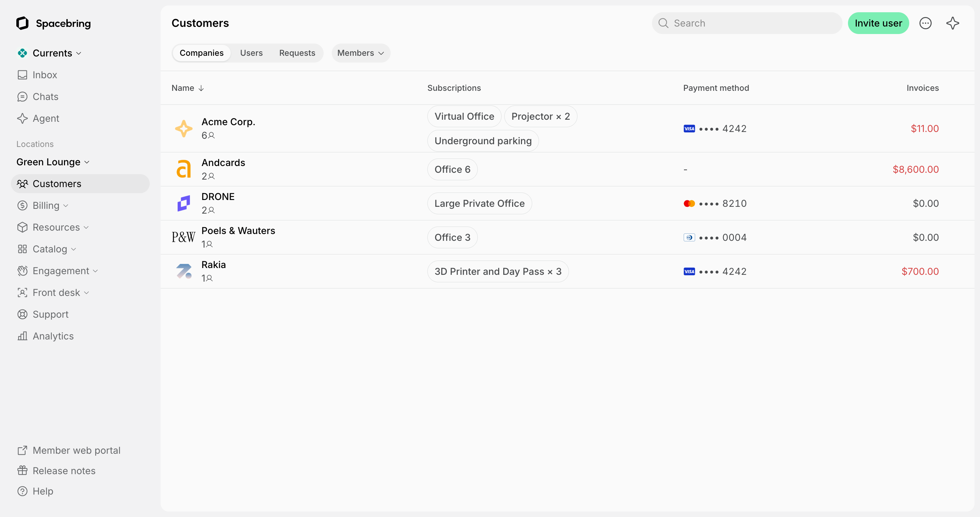The image size is (980, 517).
Task: Click the $8,600.00 invoice amount for Andcards
Action: coord(916,169)
